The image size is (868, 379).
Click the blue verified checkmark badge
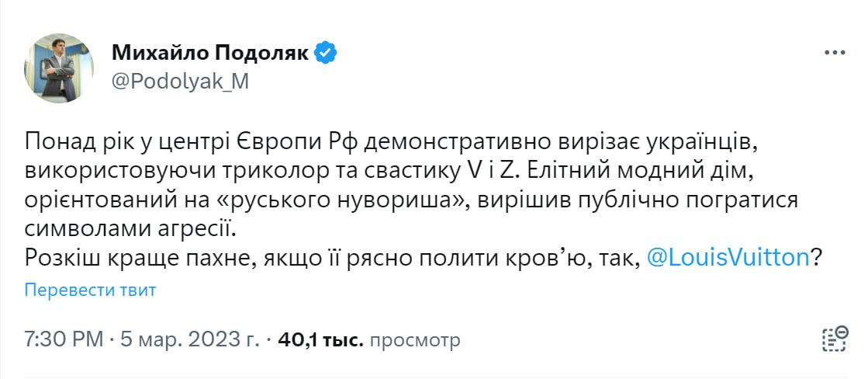click(x=325, y=53)
